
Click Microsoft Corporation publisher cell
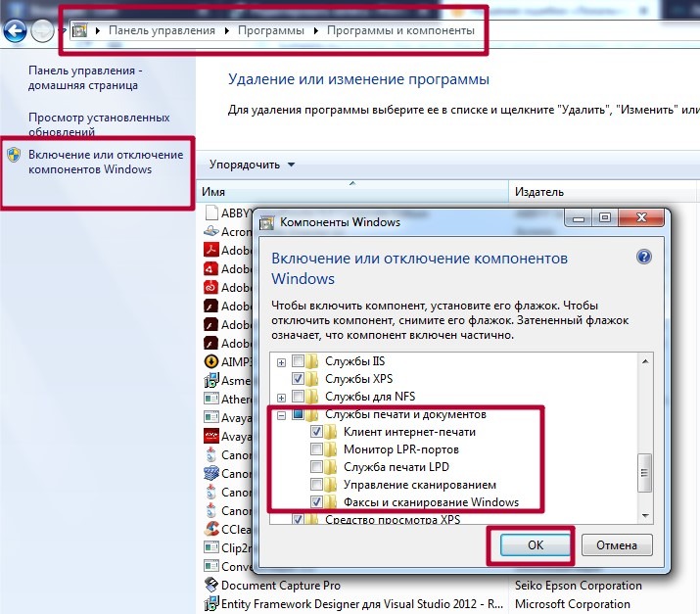tap(573, 604)
